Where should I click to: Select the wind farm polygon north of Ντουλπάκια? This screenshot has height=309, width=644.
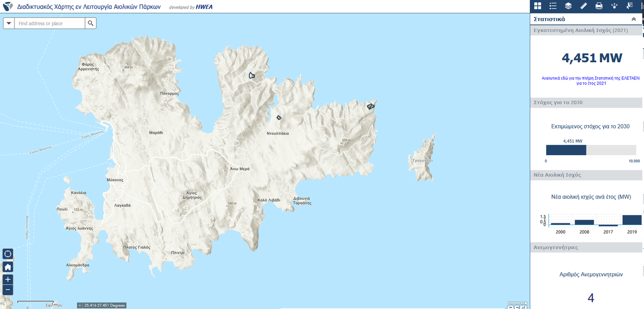click(x=252, y=76)
